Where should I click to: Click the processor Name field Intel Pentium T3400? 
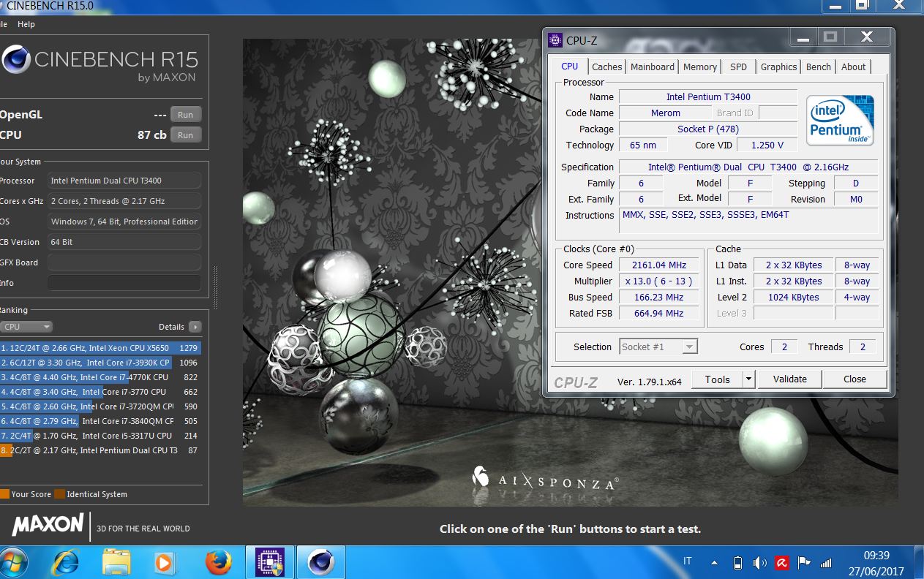pyautogui.click(x=708, y=97)
